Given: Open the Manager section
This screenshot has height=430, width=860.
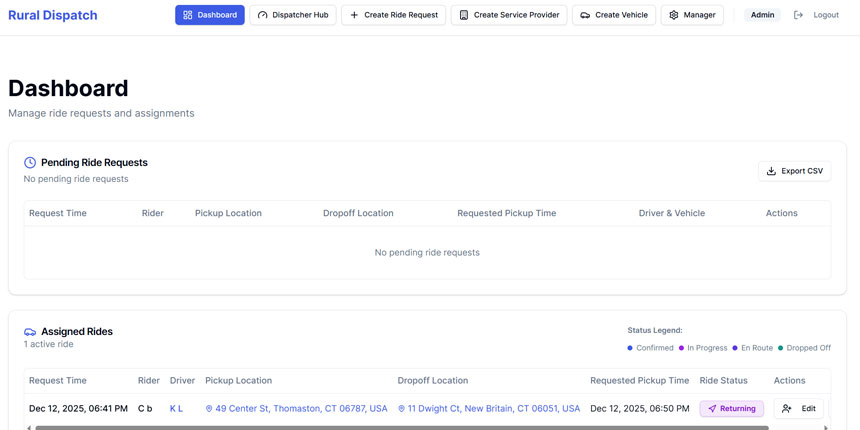Looking at the screenshot, I should click(692, 15).
